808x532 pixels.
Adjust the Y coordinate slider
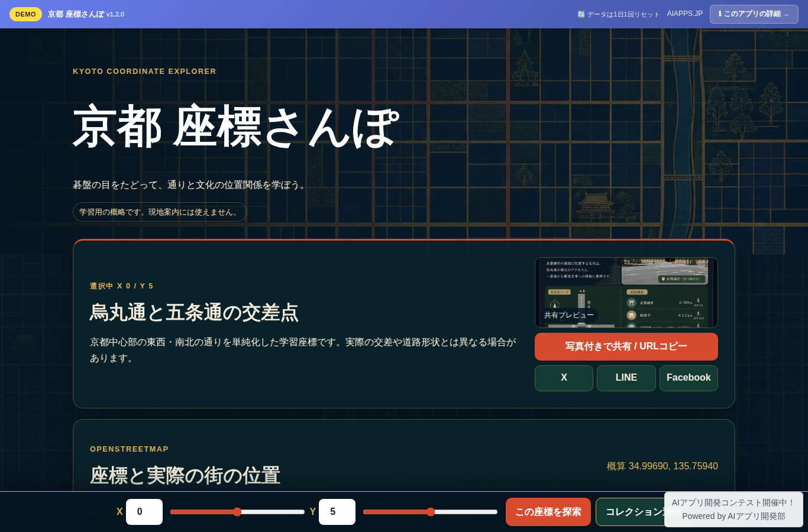[430, 512]
